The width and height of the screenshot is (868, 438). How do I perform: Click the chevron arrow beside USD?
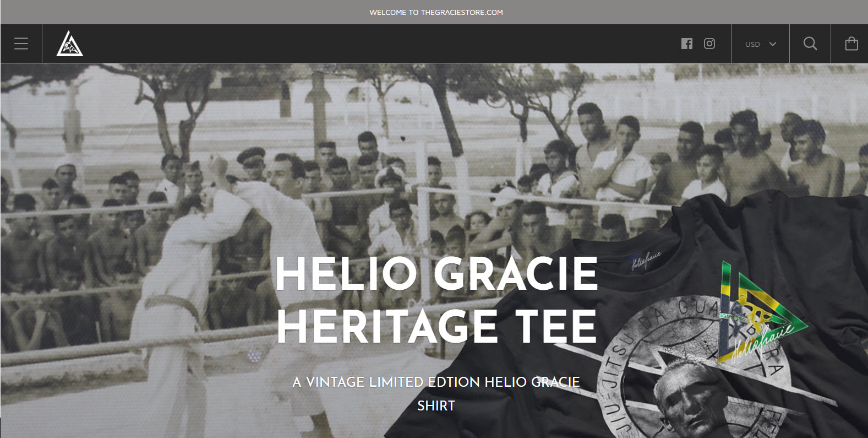click(x=773, y=44)
